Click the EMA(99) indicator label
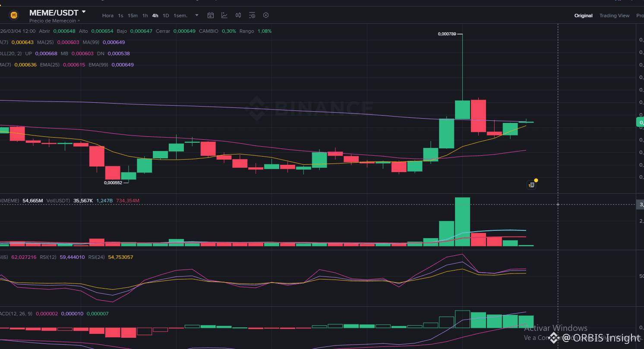This screenshot has width=644, height=349. [99, 65]
